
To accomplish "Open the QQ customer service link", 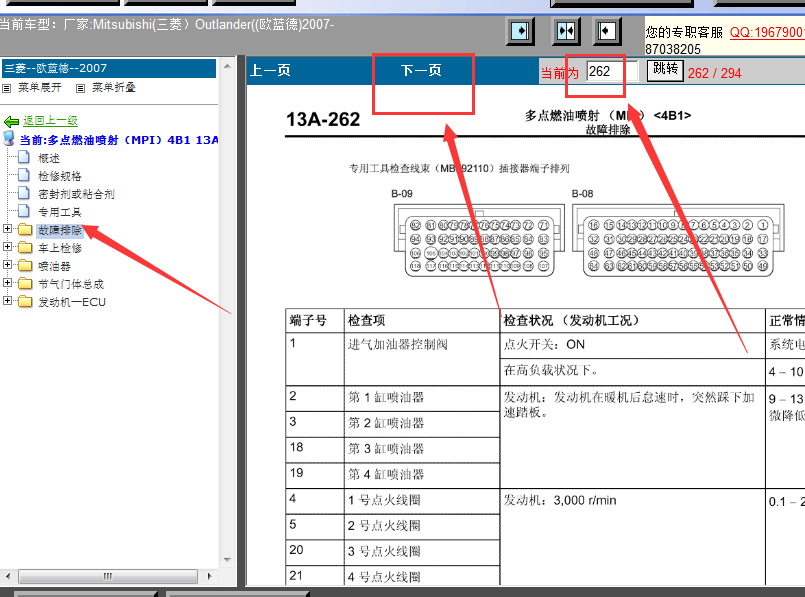I will 767,32.
